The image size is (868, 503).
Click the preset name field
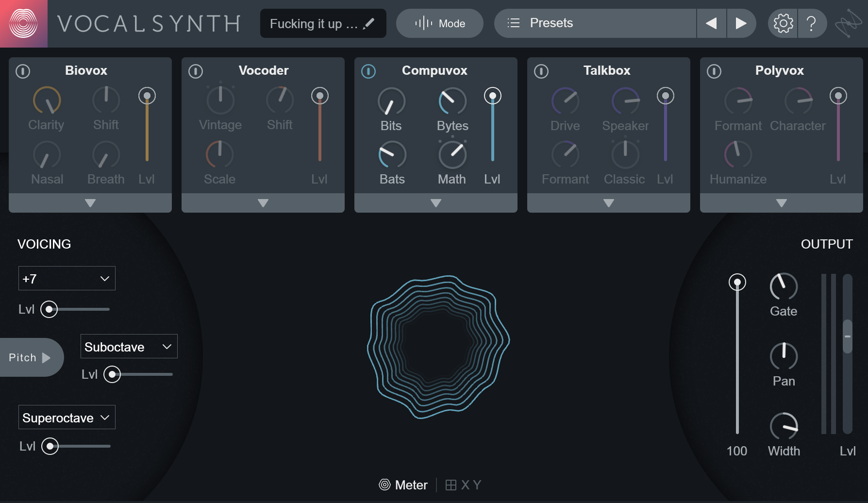click(x=323, y=23)
